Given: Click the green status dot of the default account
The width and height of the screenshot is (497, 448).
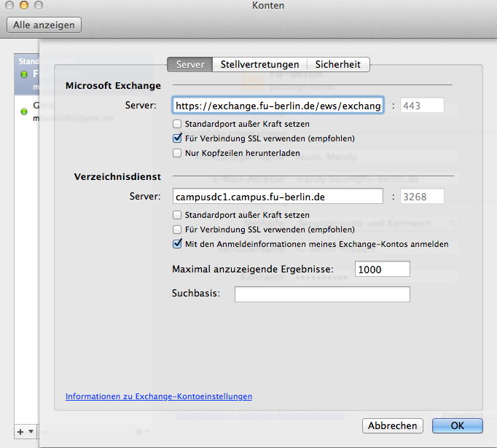Looking at the screenshot, I should pyautogui.click(x=24, y=74).
